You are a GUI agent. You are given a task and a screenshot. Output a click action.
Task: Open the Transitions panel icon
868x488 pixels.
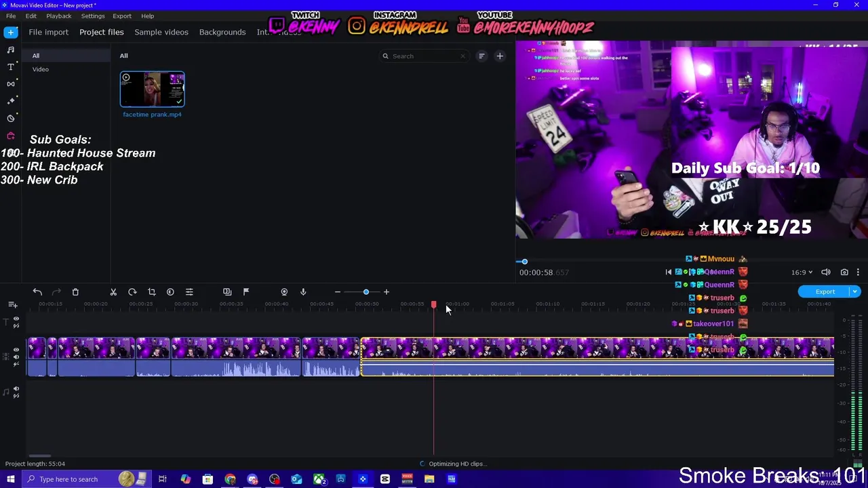pos(11,84)
